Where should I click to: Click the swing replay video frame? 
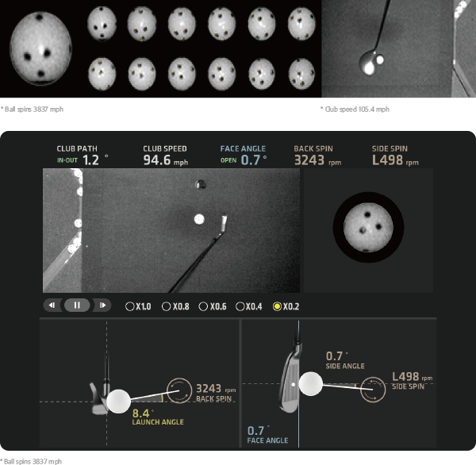coord(171,231)
